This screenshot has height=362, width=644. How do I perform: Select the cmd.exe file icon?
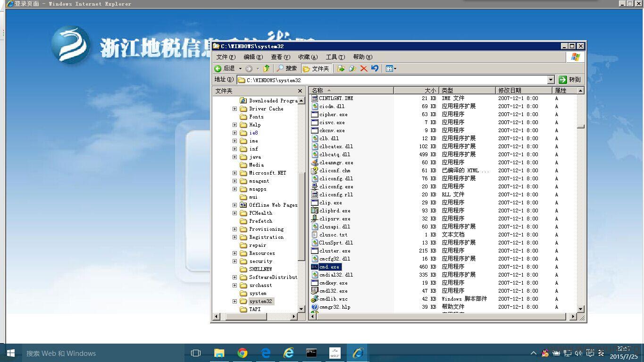point(315,267)
